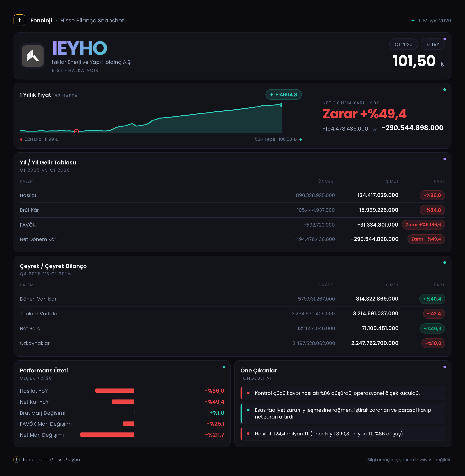This screenshot has height=476, width=465.
Task: Click the Hasılat -%86,0 change badge
Action: tap(432, 195)
